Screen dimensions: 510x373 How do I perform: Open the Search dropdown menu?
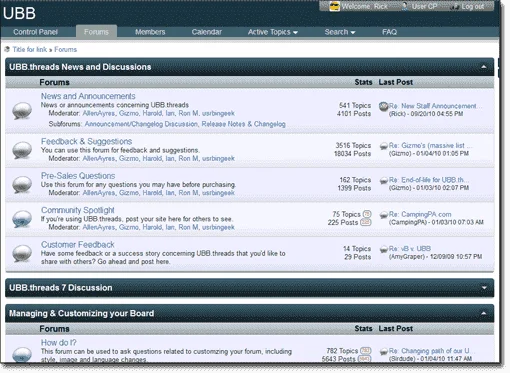pos(340,32)
